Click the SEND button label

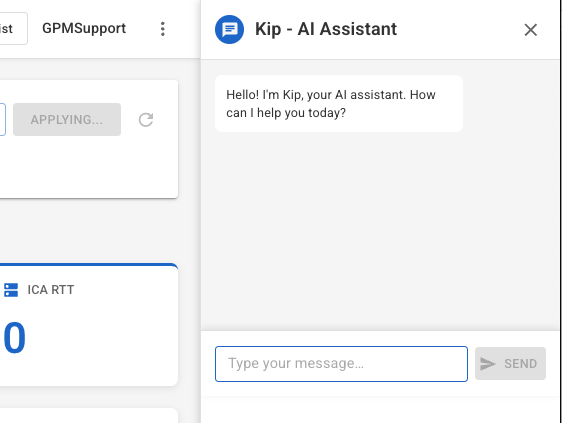pos(520,364)
